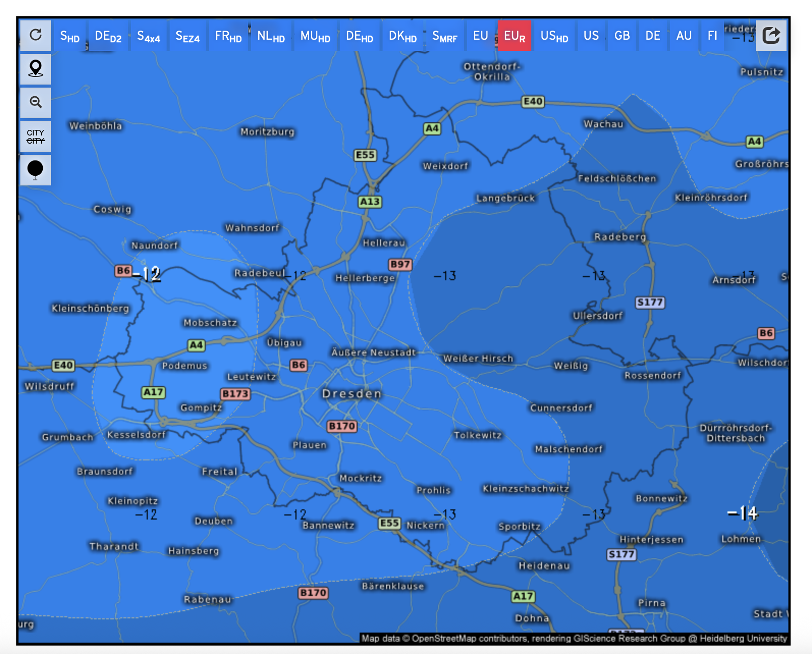Click the share arrow icon
The width and height of the screenshot is (812, 654).
coord(771,36)
